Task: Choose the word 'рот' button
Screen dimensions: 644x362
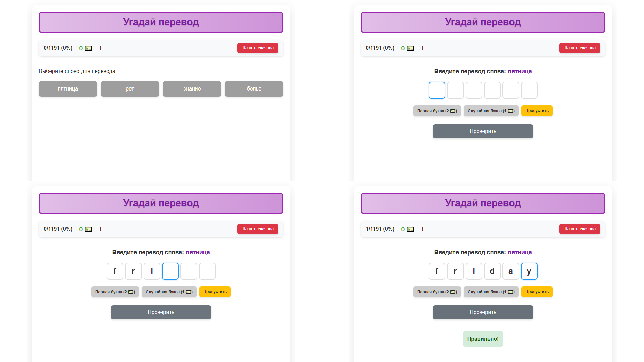Action: [x=130, y=89]
